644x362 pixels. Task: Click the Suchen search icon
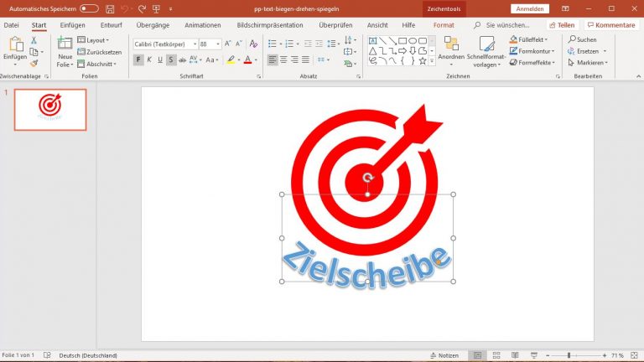(x=572, y=39)
